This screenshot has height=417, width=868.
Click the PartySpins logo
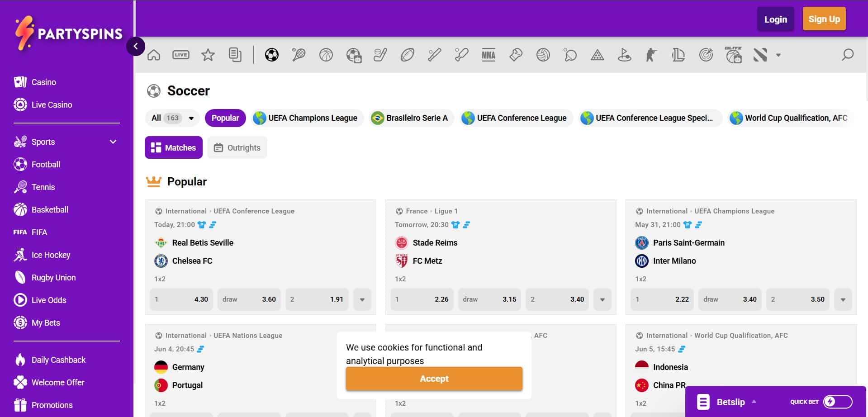(x=68, y=33)
